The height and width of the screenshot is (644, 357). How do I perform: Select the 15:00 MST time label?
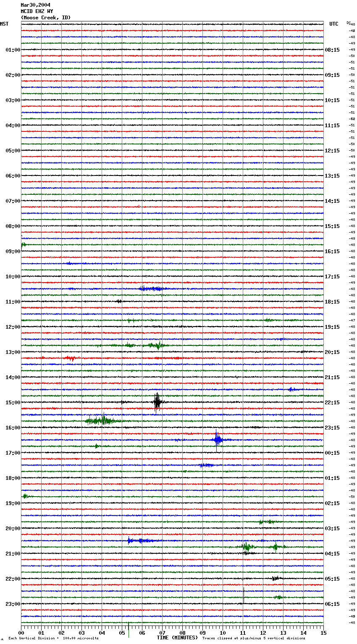coord(13,403)
